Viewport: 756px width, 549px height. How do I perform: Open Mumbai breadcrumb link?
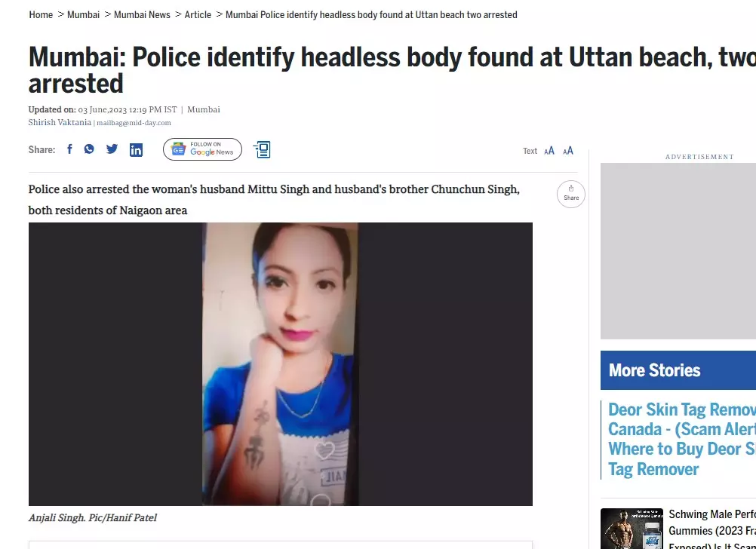[84, 15]
